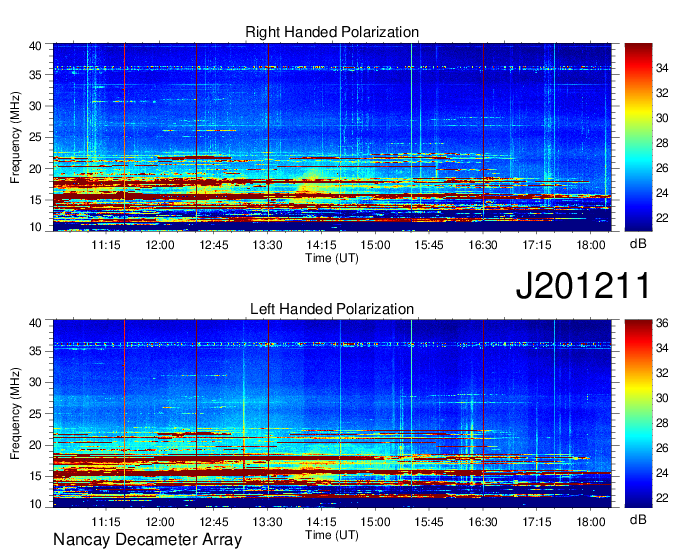Click the 12:00 tick label on bottom plot

click(160, 522)
